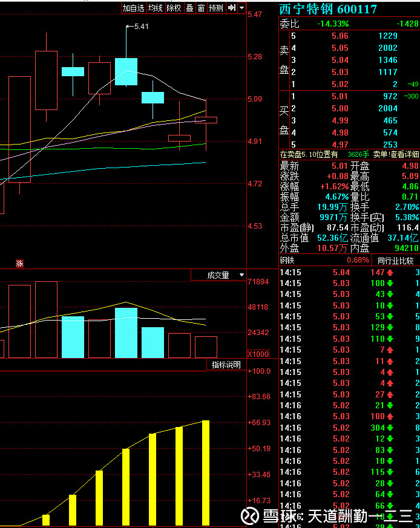Click the 指标说明 indicator explanation button
420x528 pixels.
coord(226,365)
